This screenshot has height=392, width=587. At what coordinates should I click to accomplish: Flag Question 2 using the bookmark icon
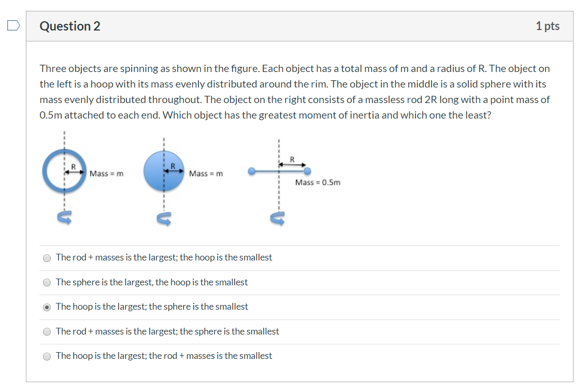pos(12,24)
